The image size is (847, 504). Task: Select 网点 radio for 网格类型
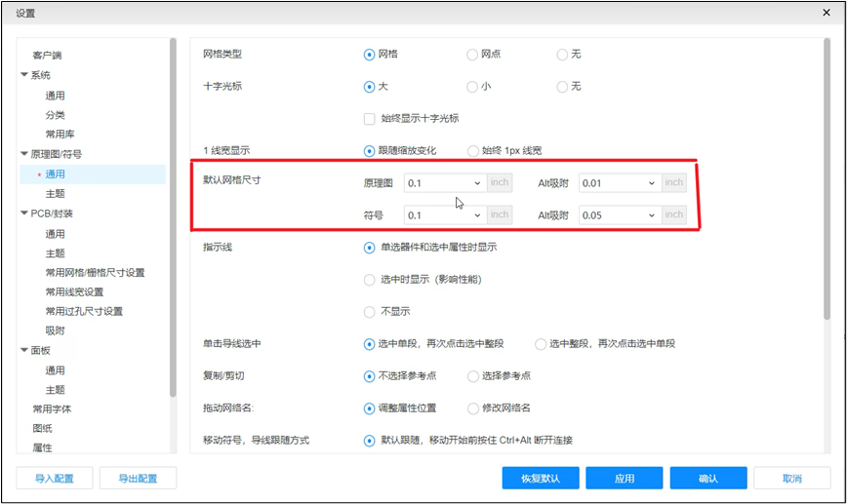pyautogui.click(x=472, y=55)
